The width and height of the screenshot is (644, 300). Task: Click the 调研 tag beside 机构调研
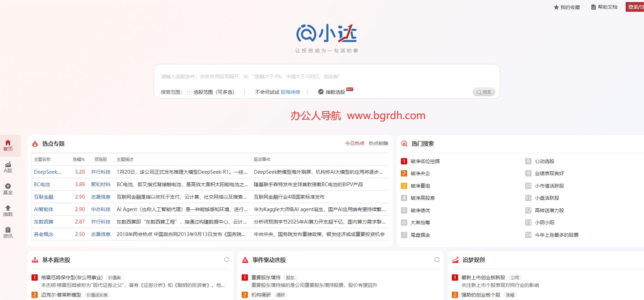pos(280,295)
